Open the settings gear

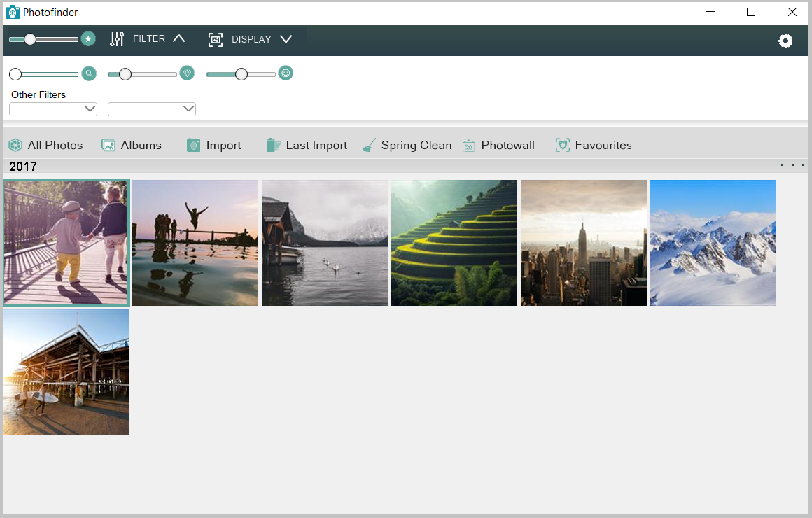click(x=785, y=41)
